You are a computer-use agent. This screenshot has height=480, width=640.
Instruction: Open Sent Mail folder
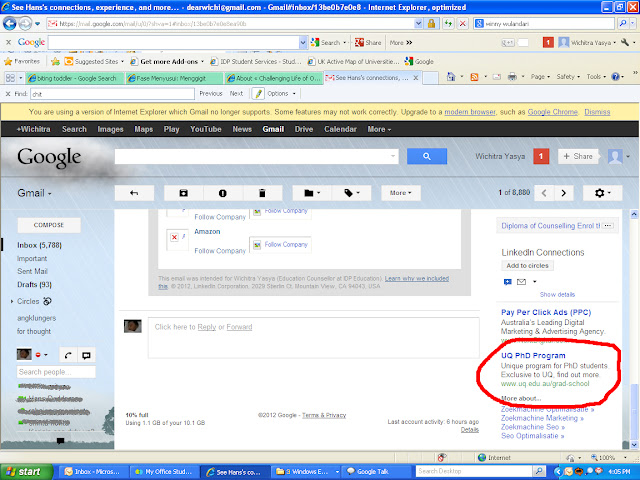click(x=32, y=271)
